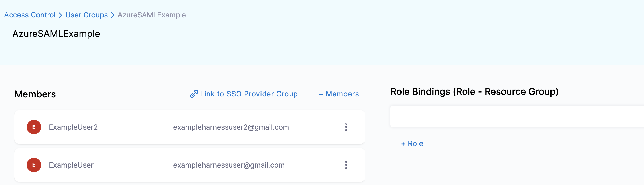Click the chain-link icon beside SSO Provider Group

point(194,94)
